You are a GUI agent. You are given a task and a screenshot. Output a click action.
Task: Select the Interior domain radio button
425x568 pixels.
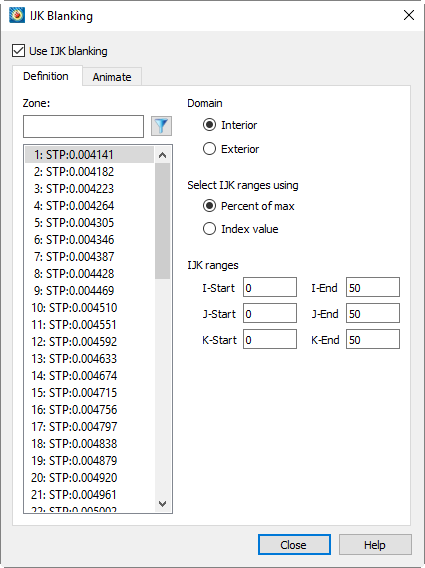(x=209, y=125)
